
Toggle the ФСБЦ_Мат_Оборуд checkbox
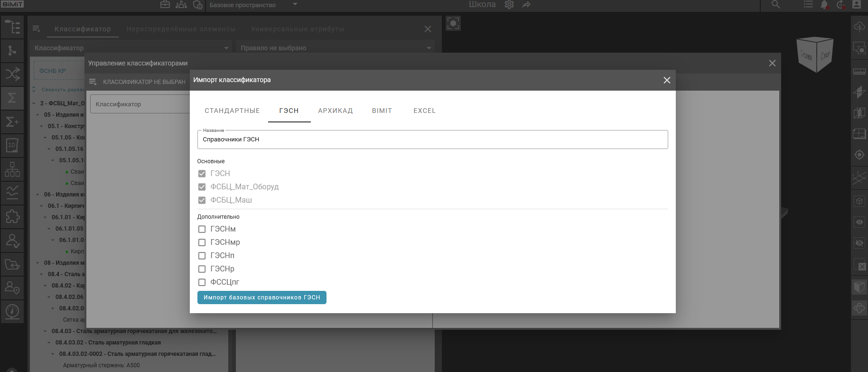(202, 187)
